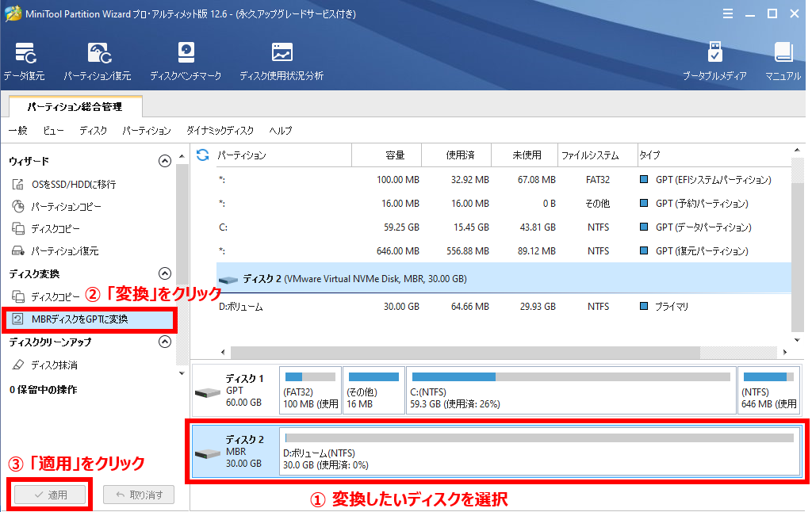Click ディスク 2 drive icon in disk map

pyautogui.click(x=208, y=454)
